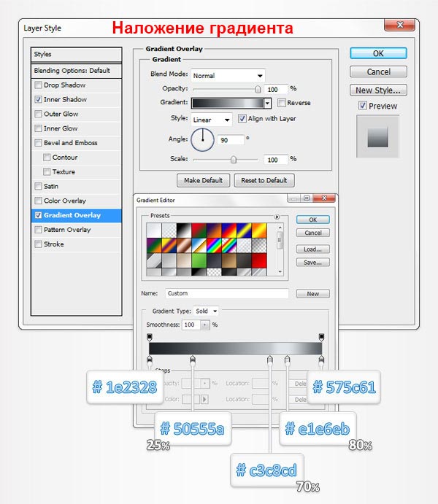Select the Texture label

64,171
